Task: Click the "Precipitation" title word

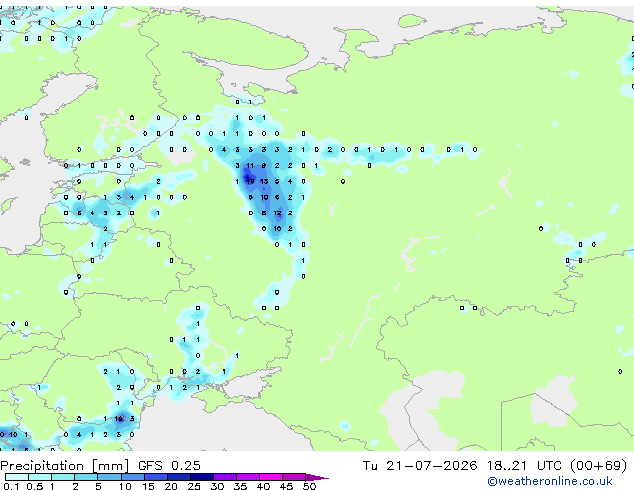Action: tap(42, 466)
